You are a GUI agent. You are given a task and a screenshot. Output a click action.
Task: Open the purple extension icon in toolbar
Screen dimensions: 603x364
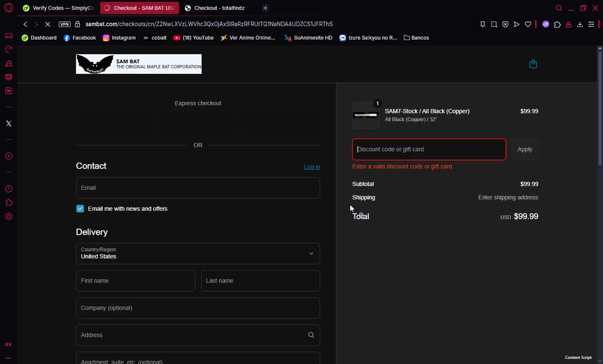click(546, 25)
